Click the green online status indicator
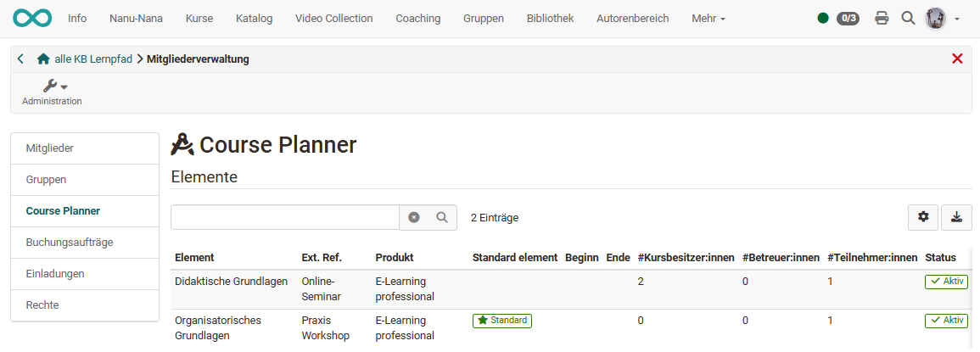Viewport: 980px width, 352px height. 823,18
